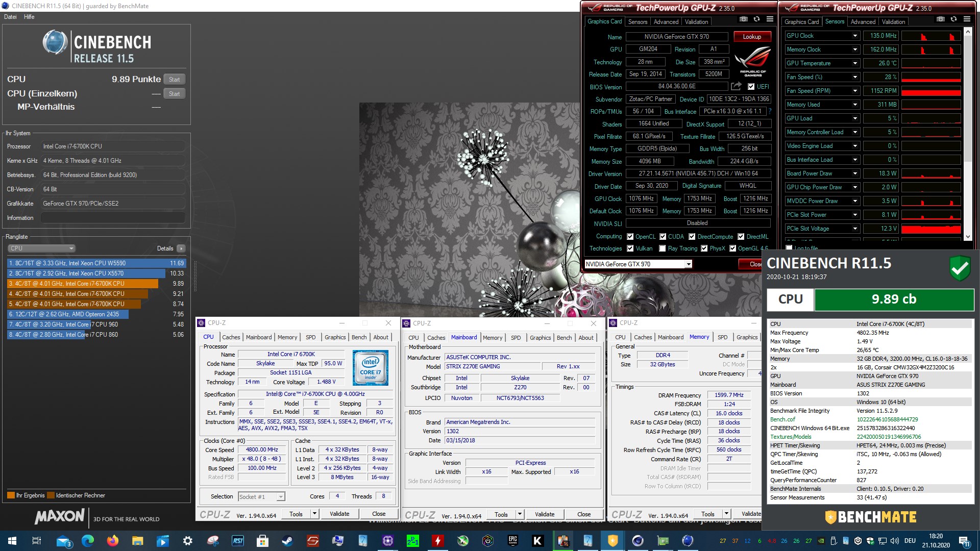Toggle OpenGL checkbox in GPU-Z

(732, 248)
